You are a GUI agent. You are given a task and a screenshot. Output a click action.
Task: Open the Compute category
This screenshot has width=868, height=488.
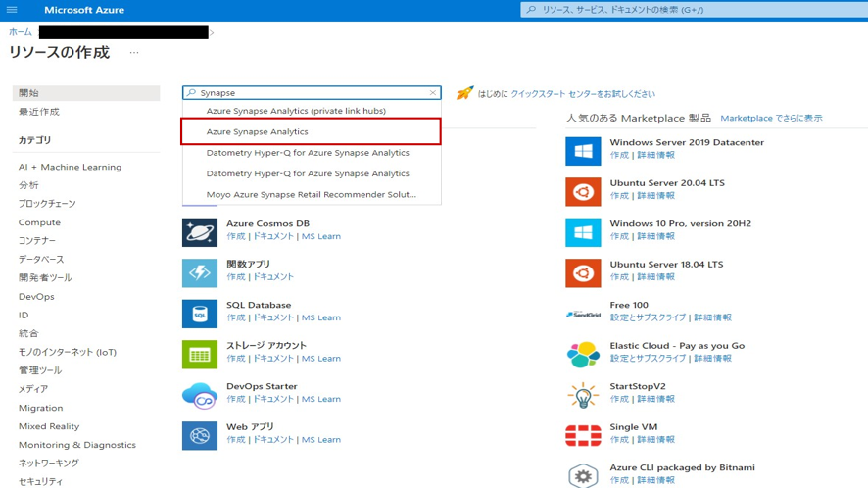(39, 222)
